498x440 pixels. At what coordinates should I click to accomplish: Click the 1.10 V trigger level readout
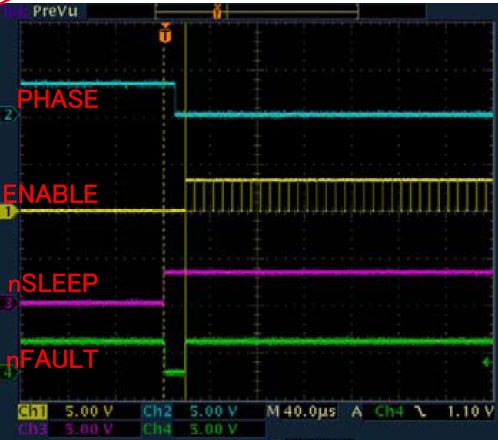click(x=470, y=412)
